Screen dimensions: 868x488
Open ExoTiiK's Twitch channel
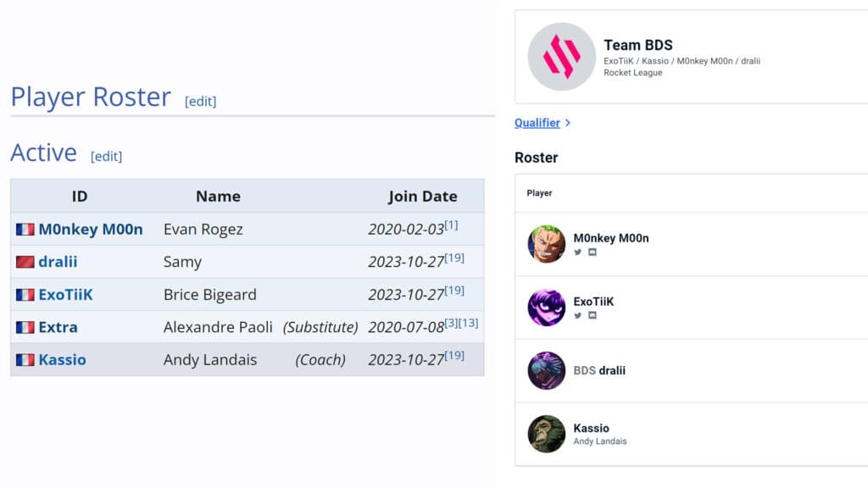tap(591, 316)
